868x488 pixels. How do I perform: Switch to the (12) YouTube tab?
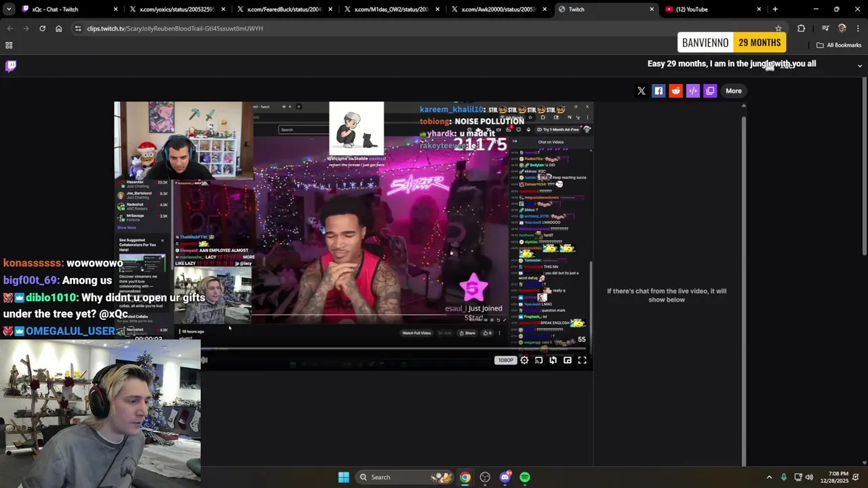pos(712,9)
